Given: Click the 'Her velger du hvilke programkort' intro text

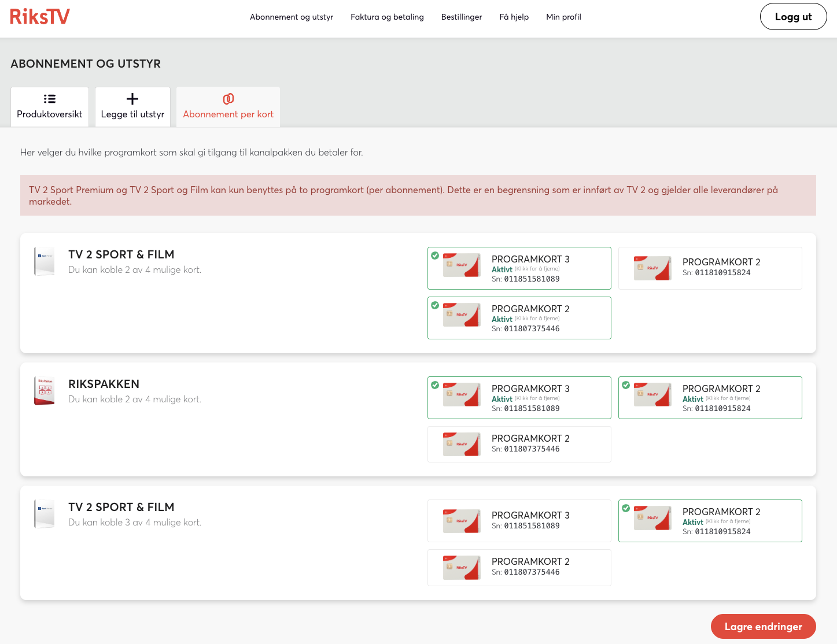Looking at the screenshot, I should pyautogui.click(x=191, y=153).
